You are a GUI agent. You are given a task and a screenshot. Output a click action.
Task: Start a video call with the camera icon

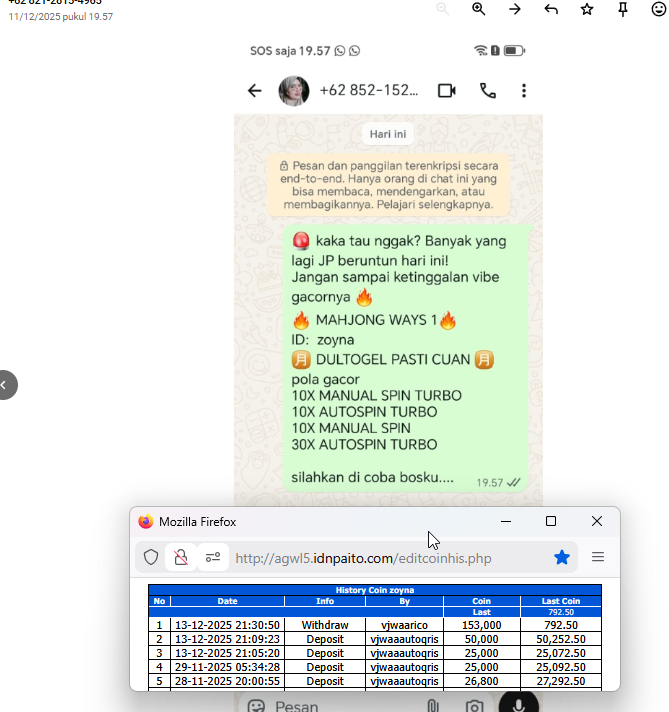[447, 91]
